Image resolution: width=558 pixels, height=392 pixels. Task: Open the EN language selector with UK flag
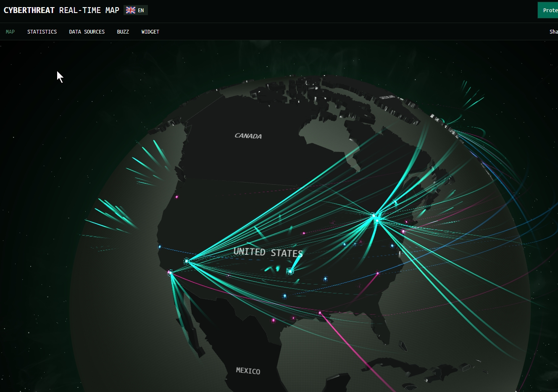(x=136, y=10)
